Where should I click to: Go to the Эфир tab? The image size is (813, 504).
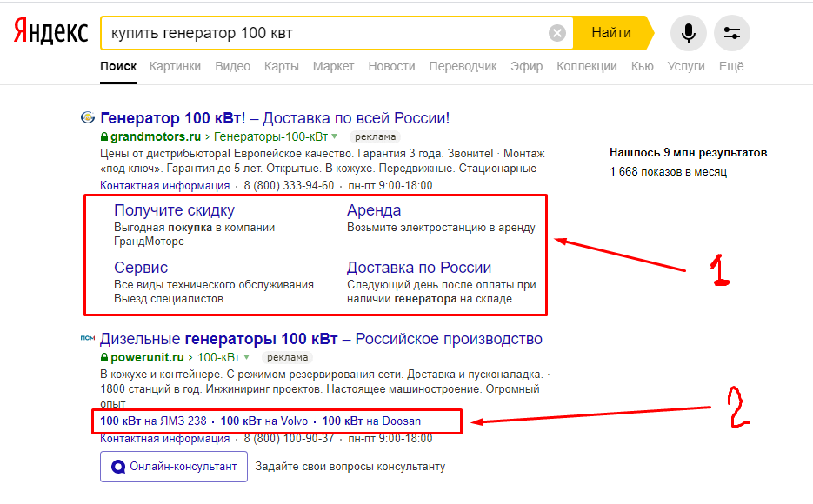pos(526,66)
